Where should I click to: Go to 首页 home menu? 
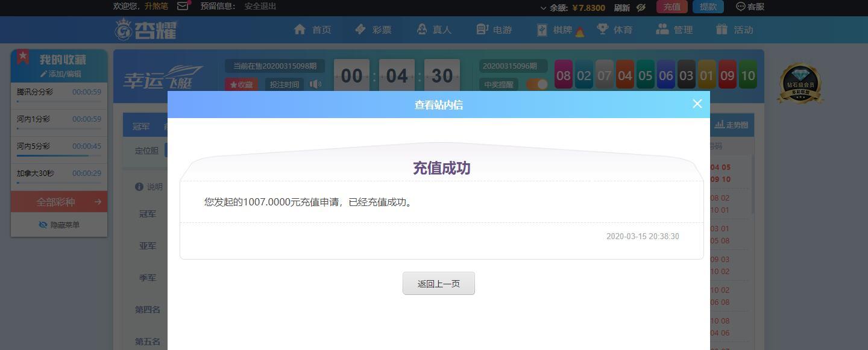pyautogui.click(x=312, y=30)
